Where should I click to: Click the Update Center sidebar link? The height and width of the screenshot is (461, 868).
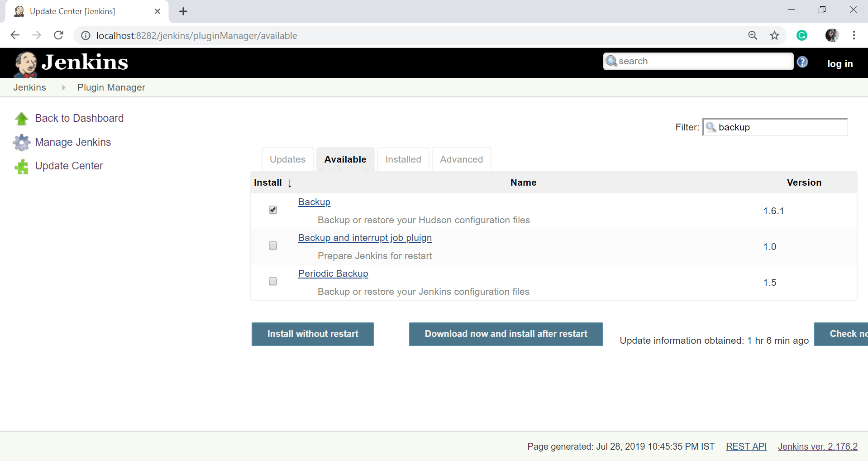point(69,166)
